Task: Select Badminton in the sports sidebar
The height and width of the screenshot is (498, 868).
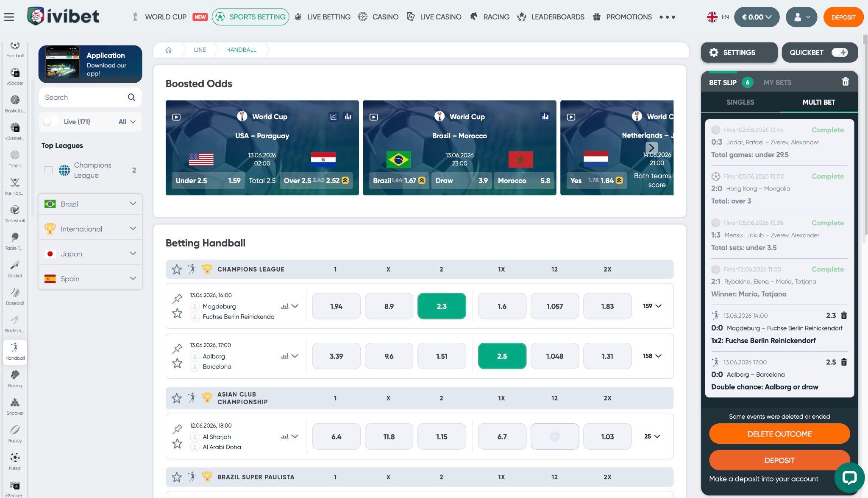Action: pyautogui.click(x=15, y=325)
